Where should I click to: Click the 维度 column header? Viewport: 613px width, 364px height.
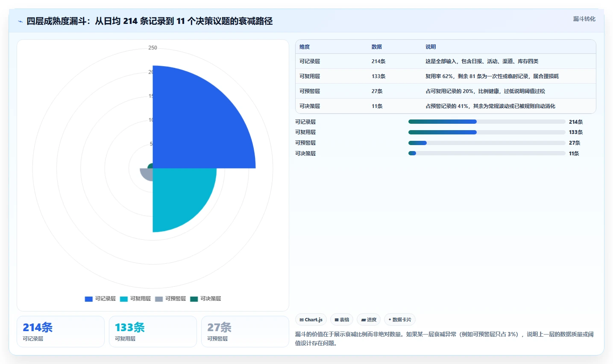305,47
